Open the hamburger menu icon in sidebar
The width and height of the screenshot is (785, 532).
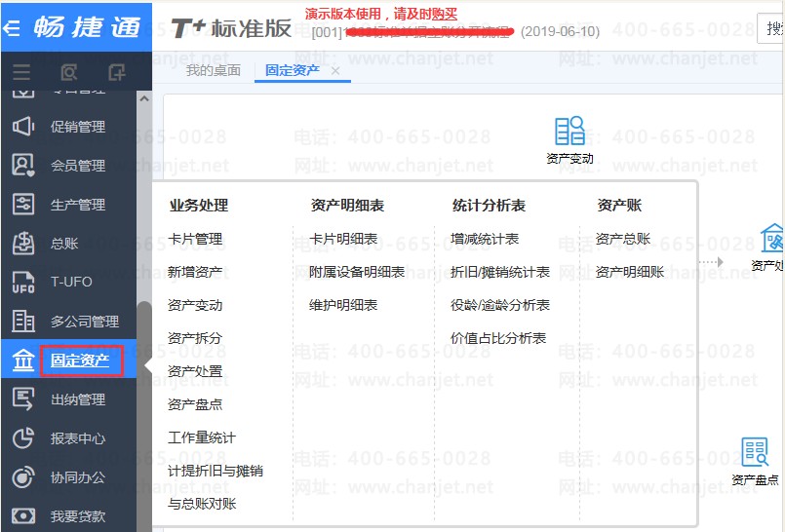coord(21,72)
